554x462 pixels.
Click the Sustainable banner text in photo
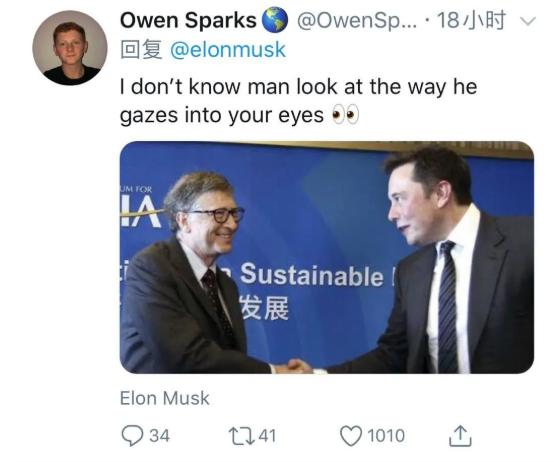[312, 275]
